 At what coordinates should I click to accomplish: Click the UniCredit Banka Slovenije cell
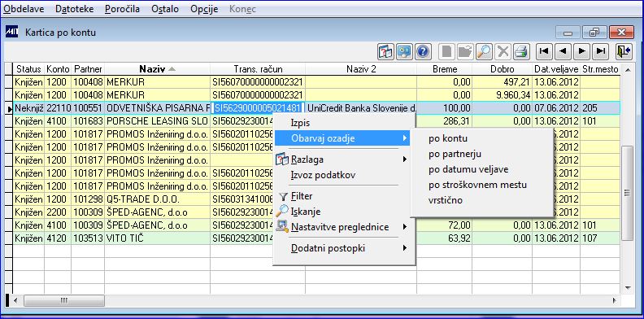[361, 108]
